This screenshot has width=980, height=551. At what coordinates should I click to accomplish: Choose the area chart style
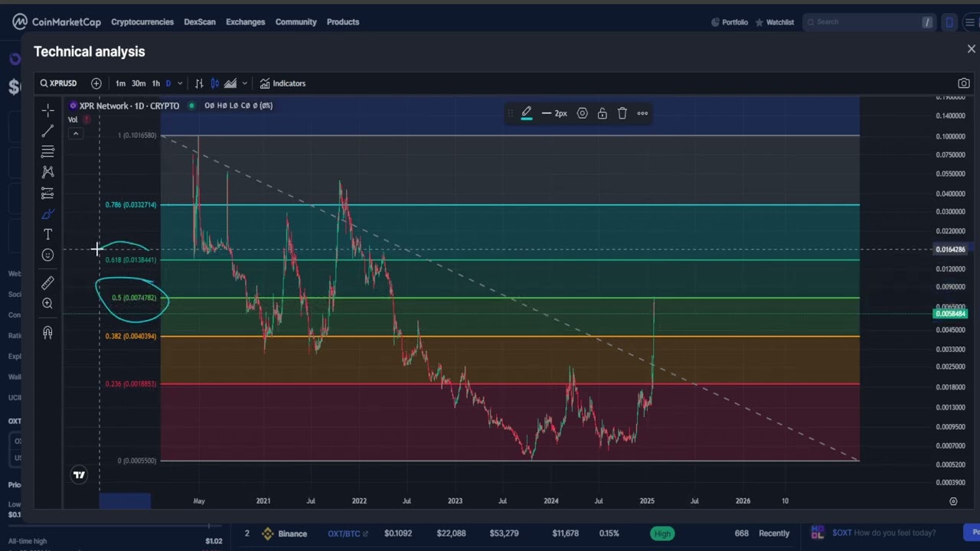tap(230, 83)
